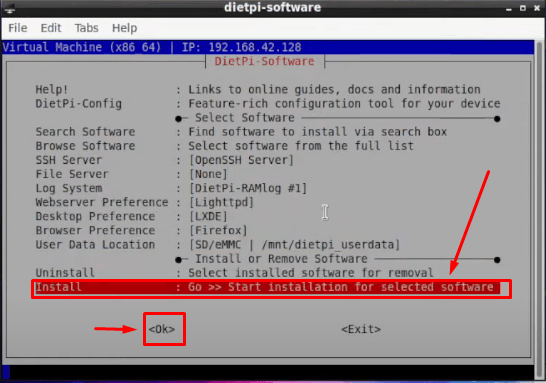
Task: Select the File Server row
Action: (x=268, y=174)
